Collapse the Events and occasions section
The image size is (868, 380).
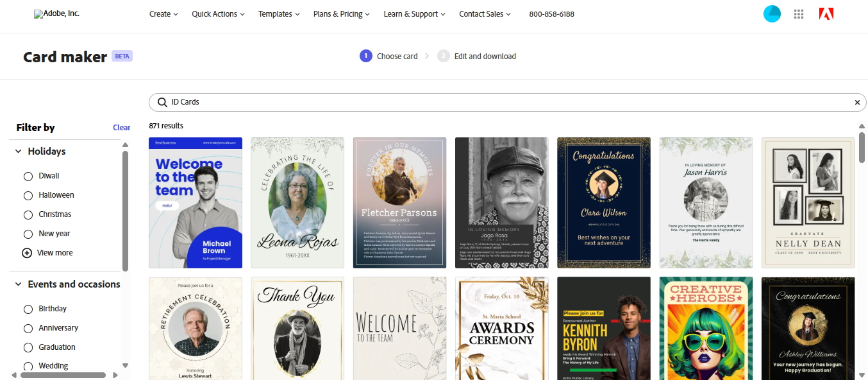pos(19,284)
